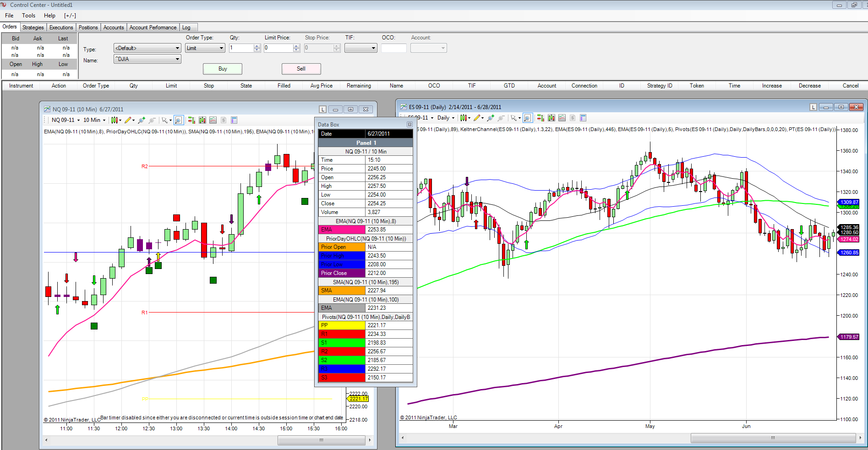
Task: Toggle Data Box icon in ES chart toolbar
Action: click(528, 118)
